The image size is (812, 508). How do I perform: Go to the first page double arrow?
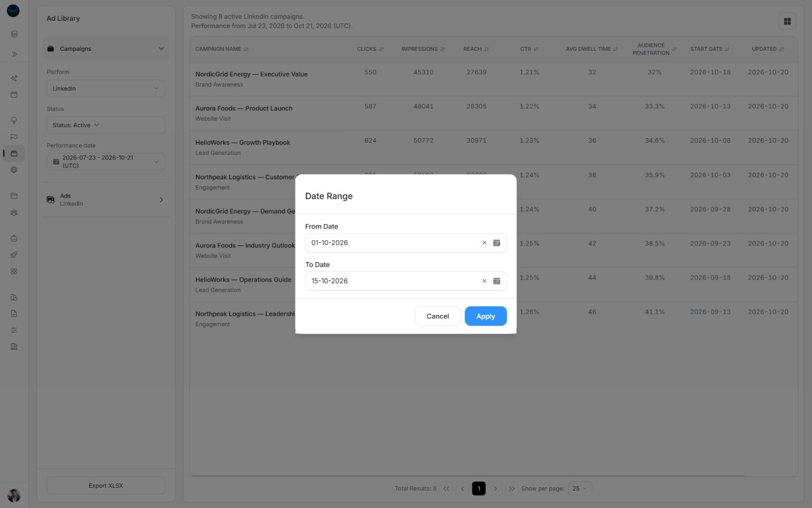point(446,489)
